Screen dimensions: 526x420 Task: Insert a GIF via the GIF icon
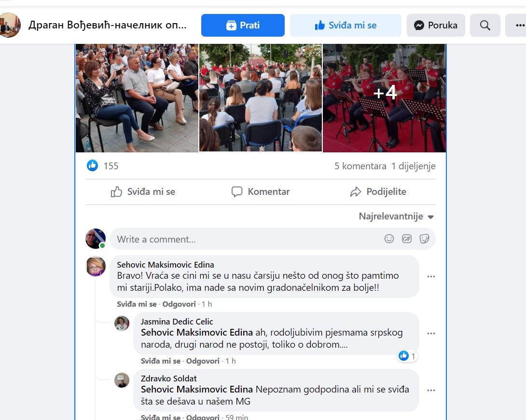pos(407,239)
